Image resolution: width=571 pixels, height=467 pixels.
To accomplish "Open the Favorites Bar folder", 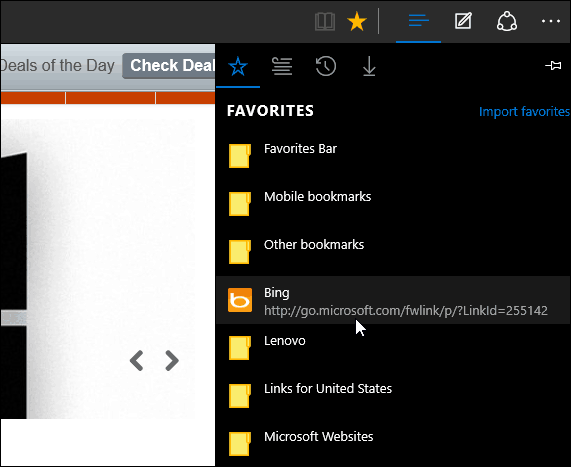I will 393,156.
